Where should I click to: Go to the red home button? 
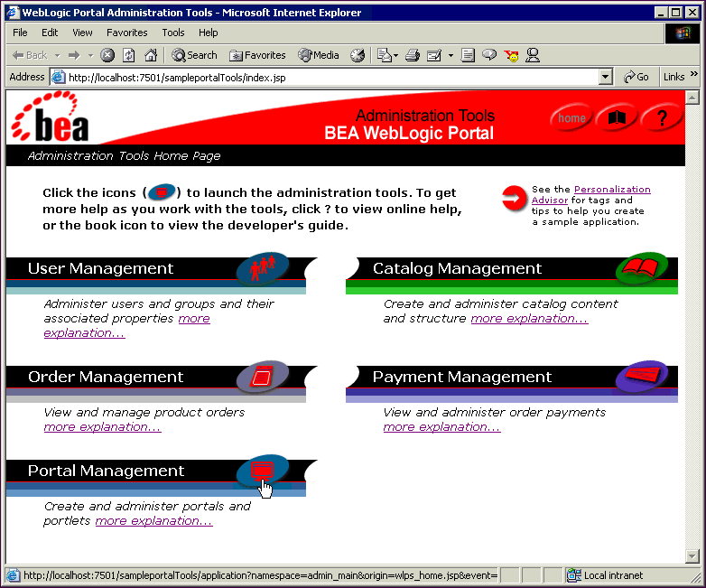[x=571, y=118]
